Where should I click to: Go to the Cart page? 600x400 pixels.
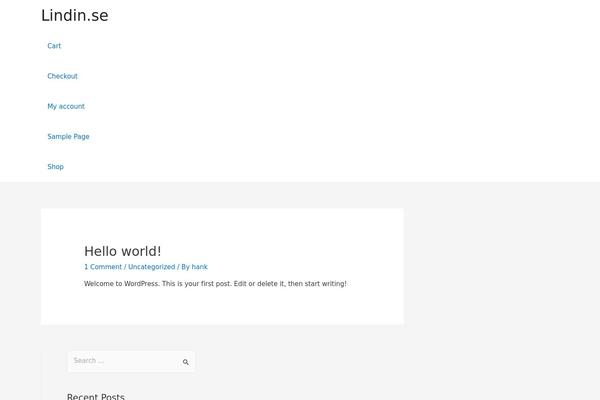54,46
